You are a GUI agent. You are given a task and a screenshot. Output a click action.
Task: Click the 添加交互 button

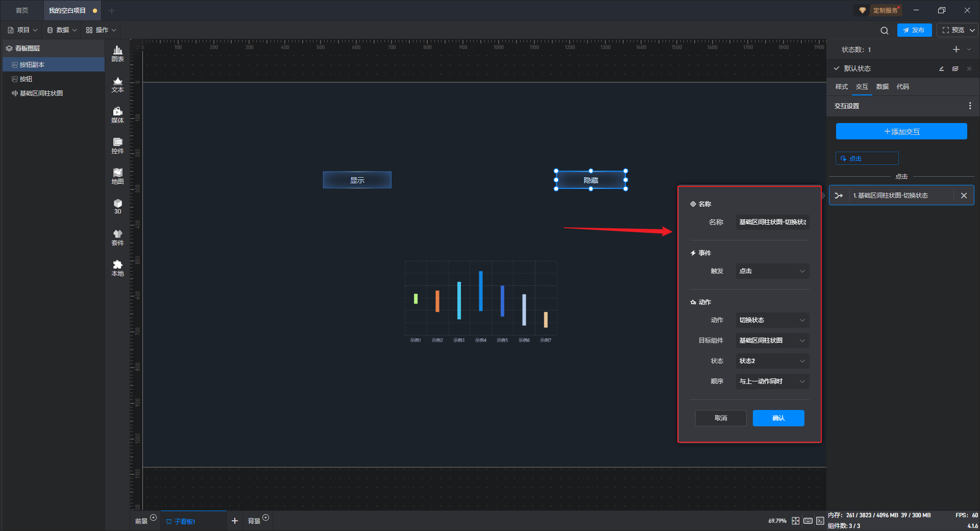point(901,132)
